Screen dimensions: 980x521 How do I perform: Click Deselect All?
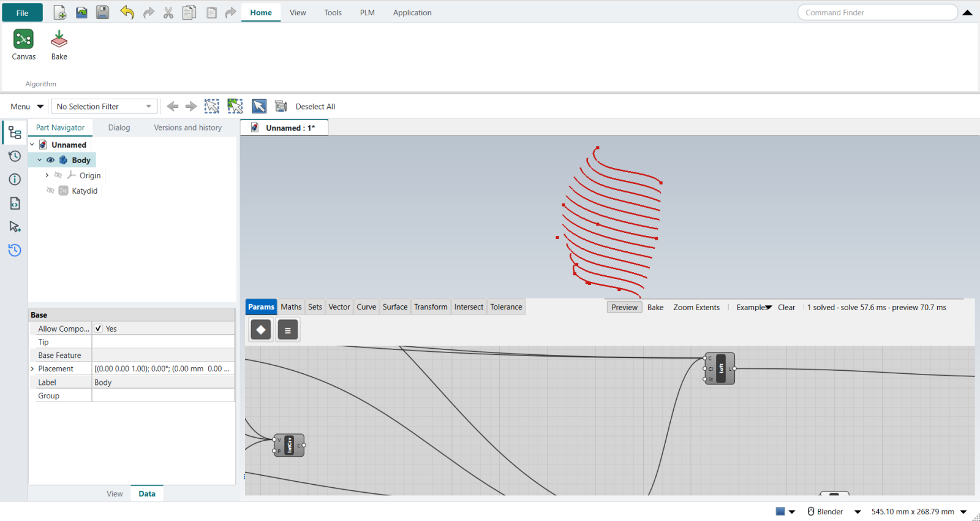pos(315,107)
